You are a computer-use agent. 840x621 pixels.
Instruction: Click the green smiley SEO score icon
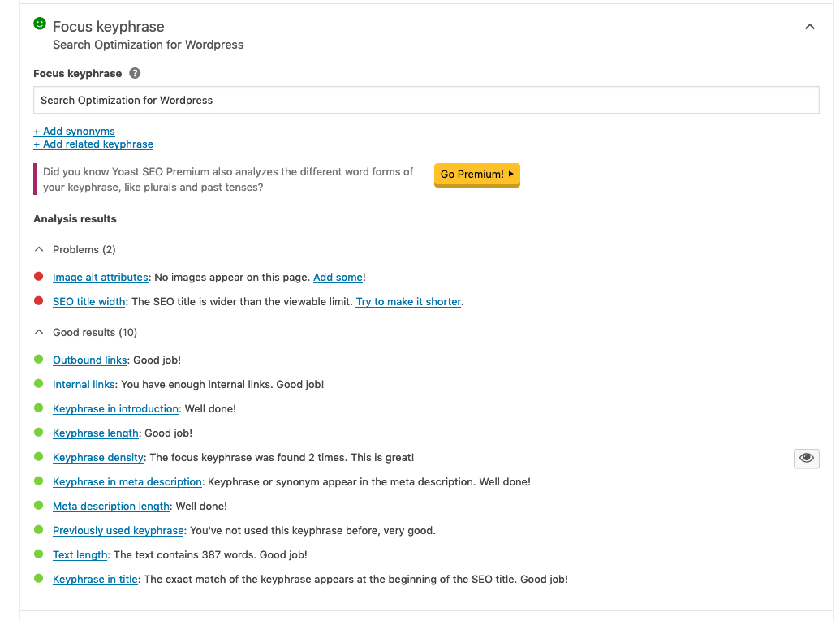(40, 24)
